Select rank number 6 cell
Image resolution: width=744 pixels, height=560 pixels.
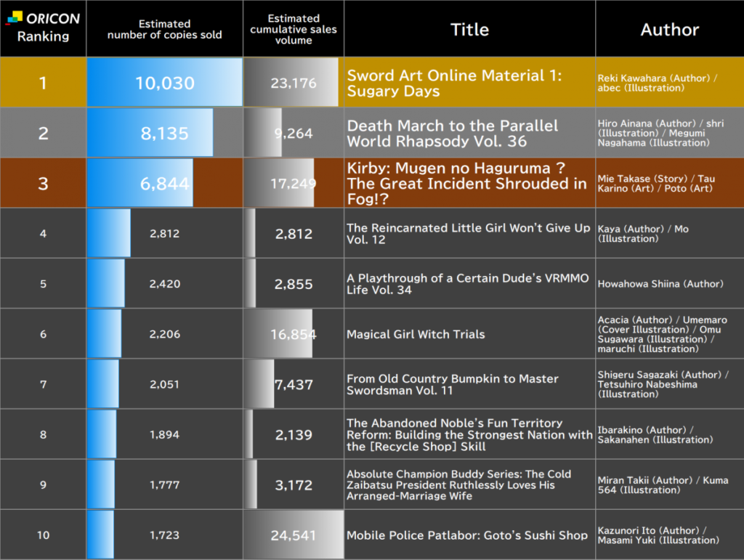click(43, 334)
